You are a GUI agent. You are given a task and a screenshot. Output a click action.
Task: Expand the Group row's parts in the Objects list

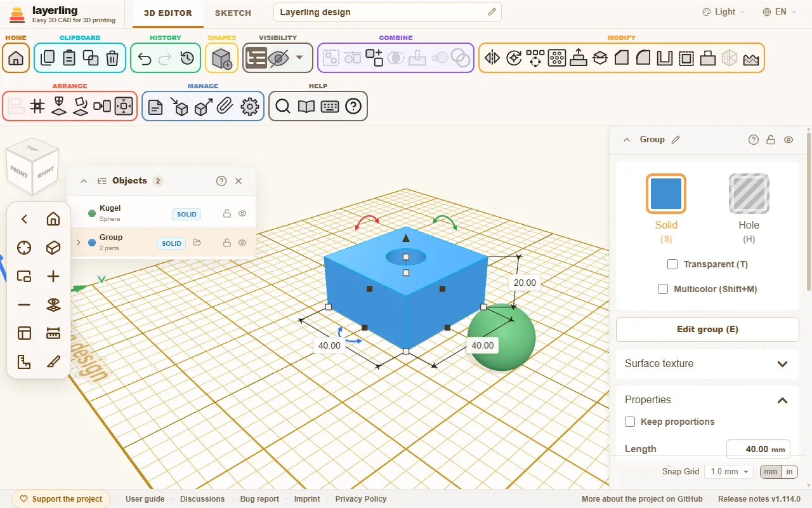click(x=79, y=243)
